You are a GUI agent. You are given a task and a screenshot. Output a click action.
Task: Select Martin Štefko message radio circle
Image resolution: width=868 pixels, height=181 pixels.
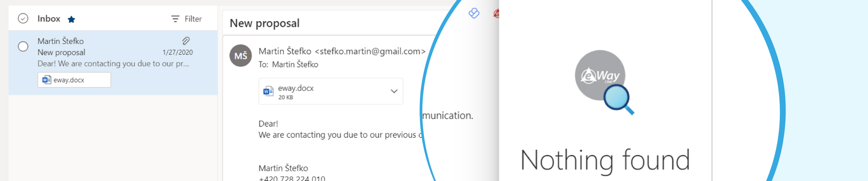23,46
